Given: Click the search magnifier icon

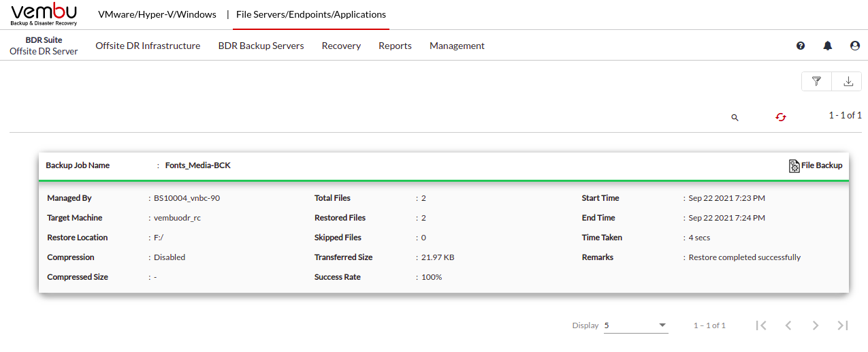Looking at the screenshot, I should click(x=735, y=117).
